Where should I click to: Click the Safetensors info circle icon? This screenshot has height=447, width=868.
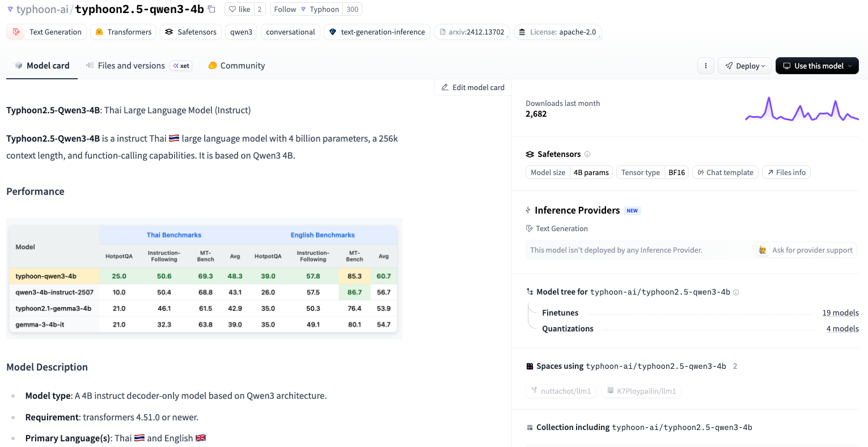(587, 154)
